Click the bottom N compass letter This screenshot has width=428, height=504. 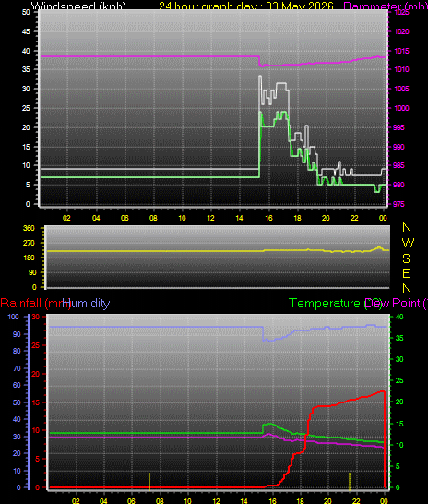pos(407,288)
